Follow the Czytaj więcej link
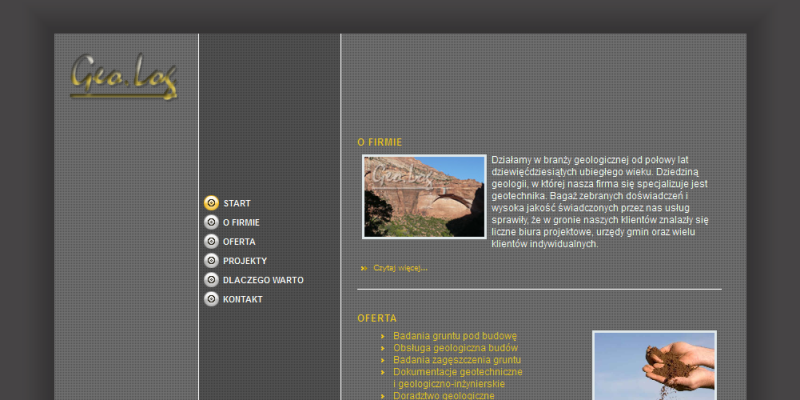 tap(400, 268)
